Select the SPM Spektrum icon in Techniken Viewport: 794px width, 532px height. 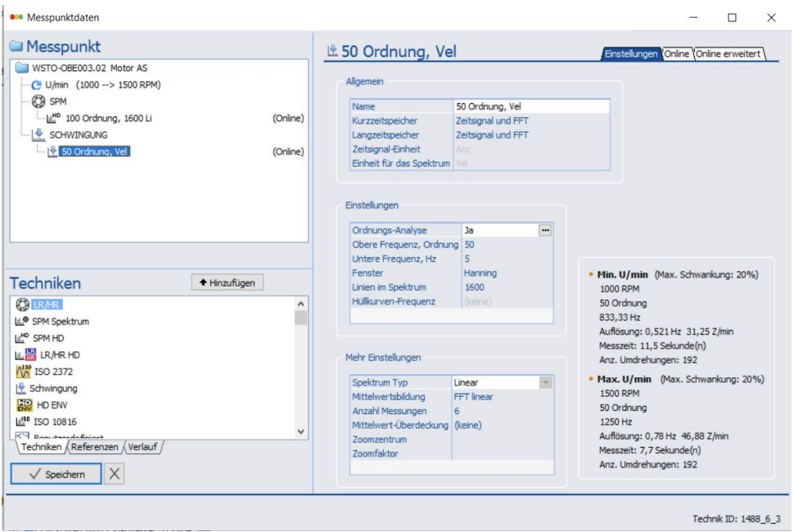click(23, 322)
